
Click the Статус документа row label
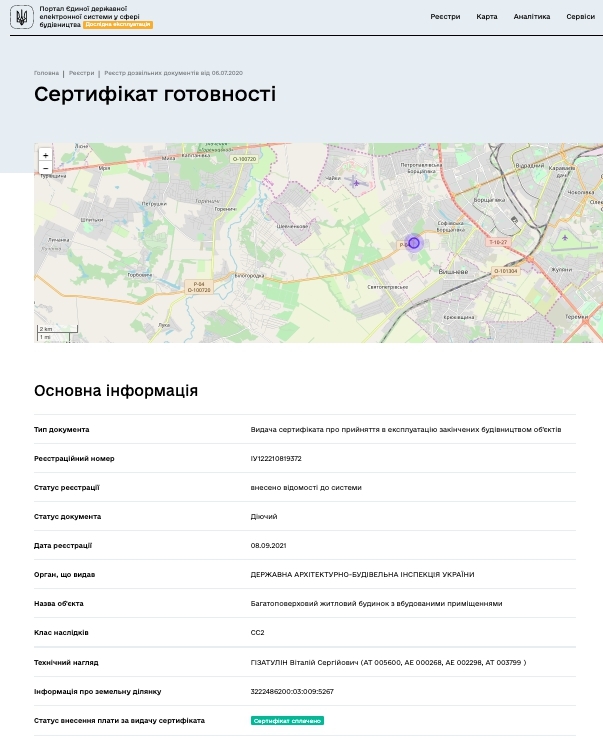(68, 516)
